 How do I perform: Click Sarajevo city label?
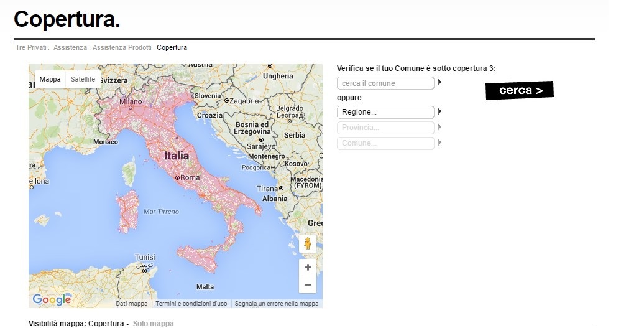point(261,146)
